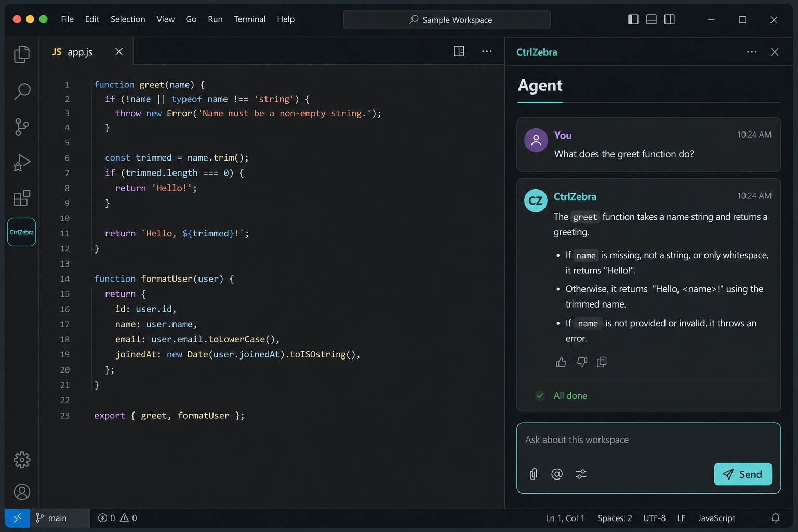Image resolution: width=798 pixels, height=532 pixels.
Task: Open the Run and Debug view
Action: (x=22, y=163)
